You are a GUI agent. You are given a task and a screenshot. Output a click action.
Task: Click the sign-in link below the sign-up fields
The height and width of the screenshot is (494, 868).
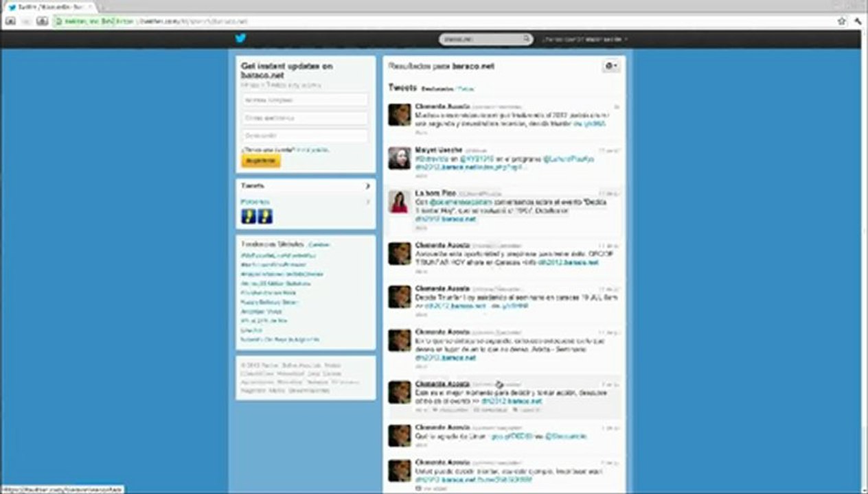coord(312,149)
